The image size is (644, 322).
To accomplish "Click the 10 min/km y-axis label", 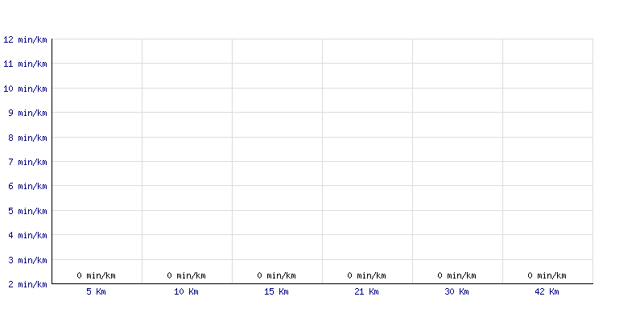I will tap(25, 89).
